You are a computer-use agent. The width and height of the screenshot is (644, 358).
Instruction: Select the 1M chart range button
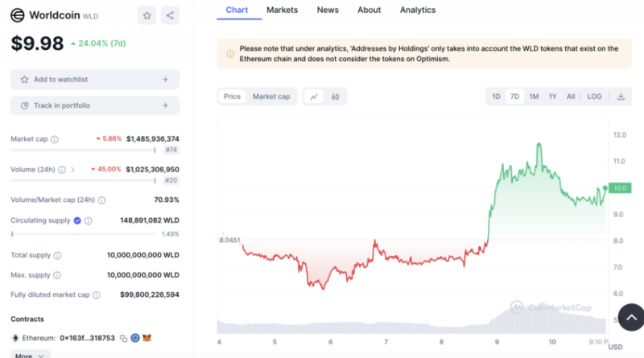[534, 97]
